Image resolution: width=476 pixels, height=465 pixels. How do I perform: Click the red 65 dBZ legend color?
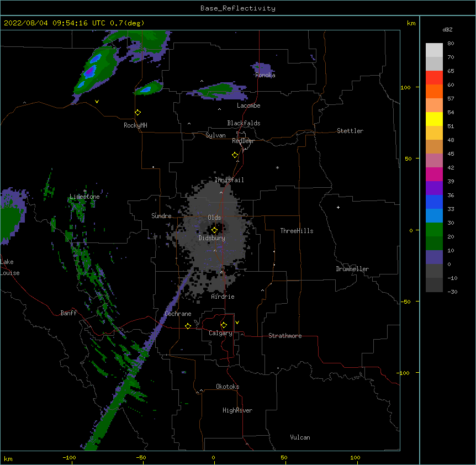[x=434, y=77]
